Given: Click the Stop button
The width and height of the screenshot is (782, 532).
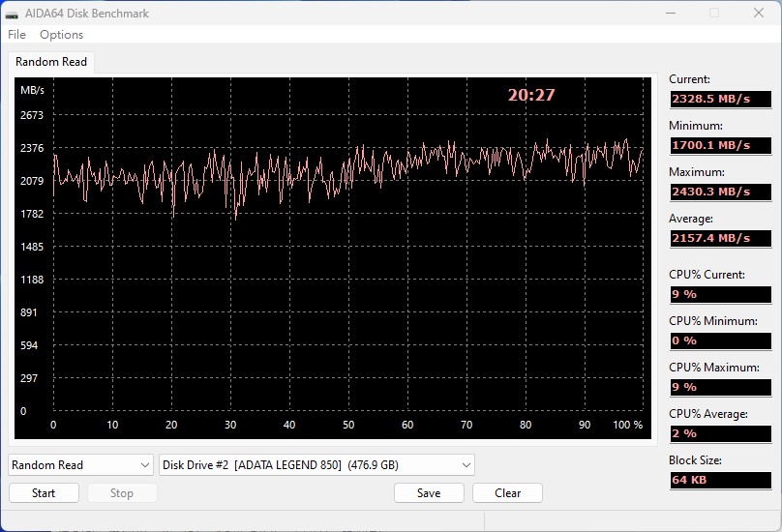Looking at the screenshot, I should pyautogui.click(x=122, y=493).
